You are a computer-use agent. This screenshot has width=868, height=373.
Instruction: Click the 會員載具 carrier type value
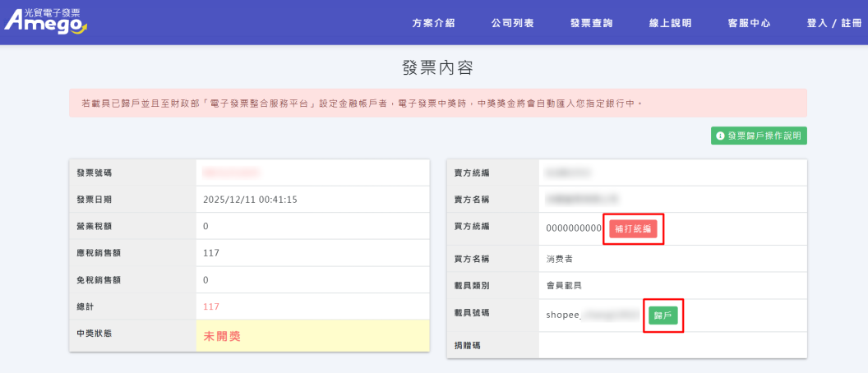click(565, 285)
